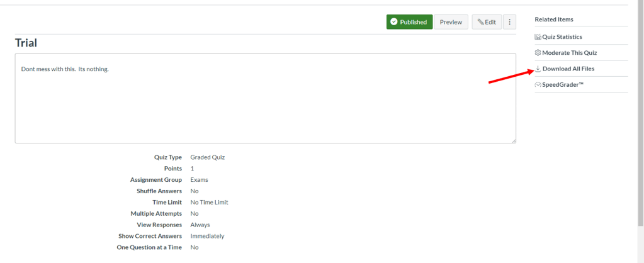Click the Moderate This Quiz gear icon

coord(538,53)
